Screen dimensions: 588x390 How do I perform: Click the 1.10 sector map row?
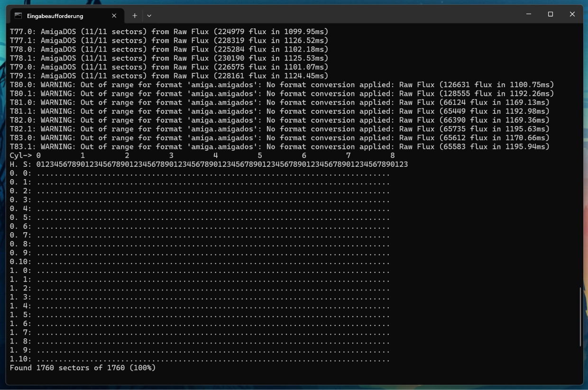click(200, 359)
